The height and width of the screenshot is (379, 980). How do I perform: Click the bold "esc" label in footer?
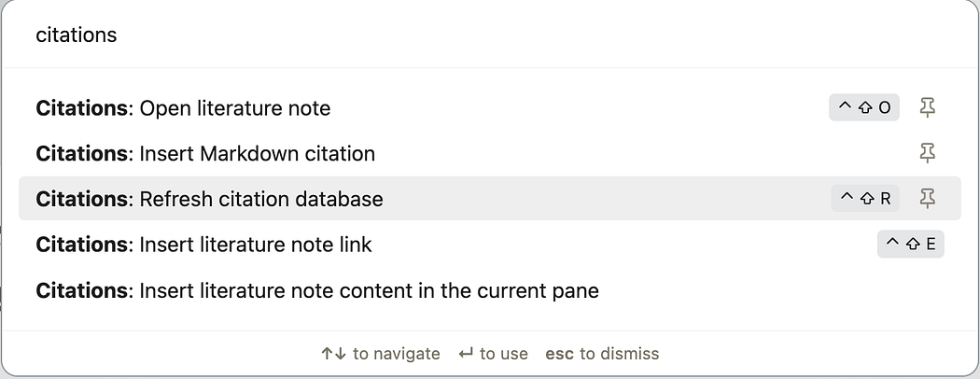[x=559, y=354]
